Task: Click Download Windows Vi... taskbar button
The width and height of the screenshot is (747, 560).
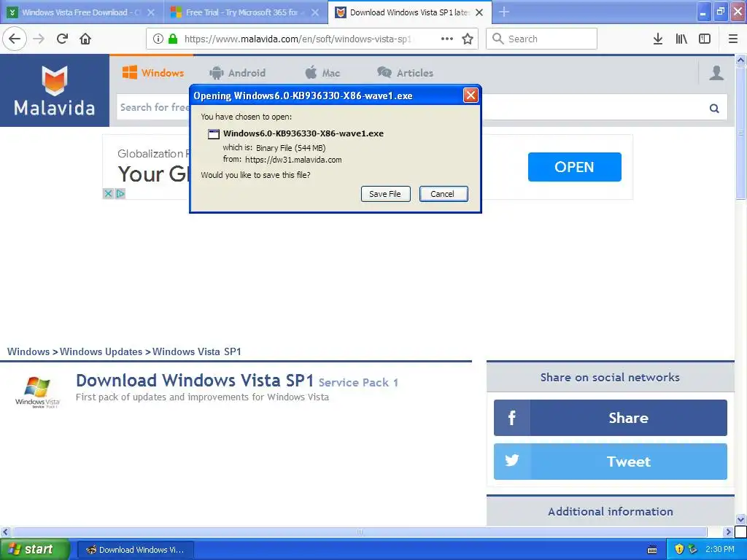Action: tap(135, 550)
